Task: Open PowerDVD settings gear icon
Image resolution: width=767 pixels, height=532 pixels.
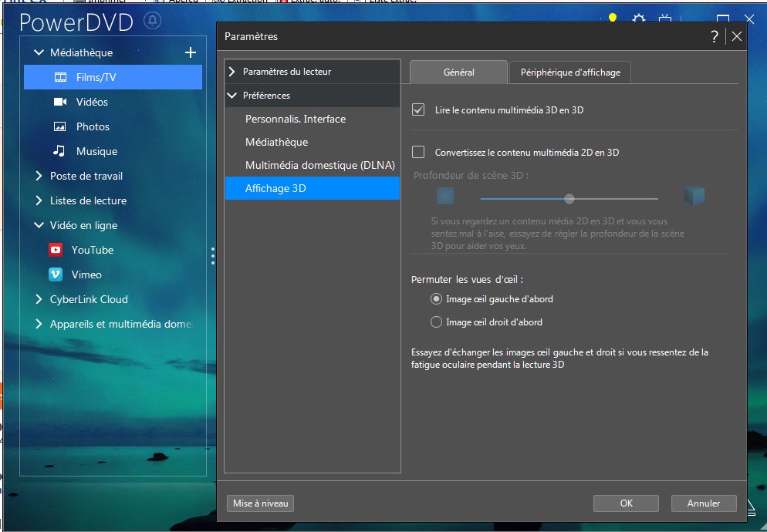Action: point(638,19)
